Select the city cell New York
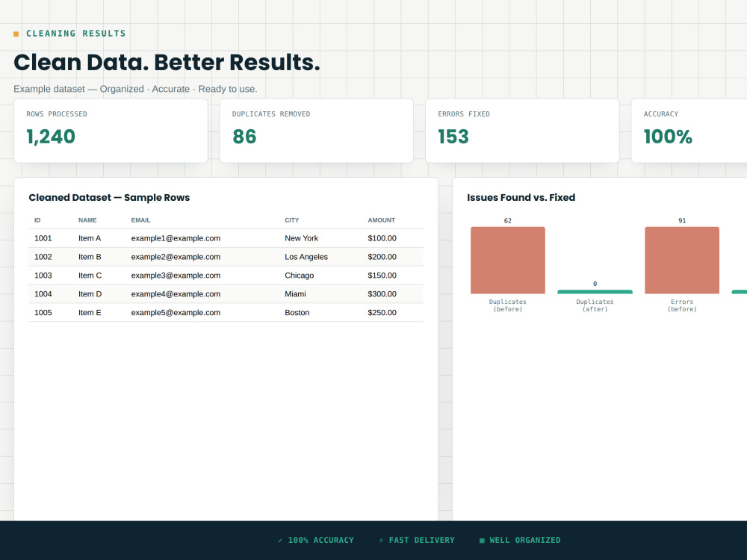This screenshot has width=747, height=560. 302,238
